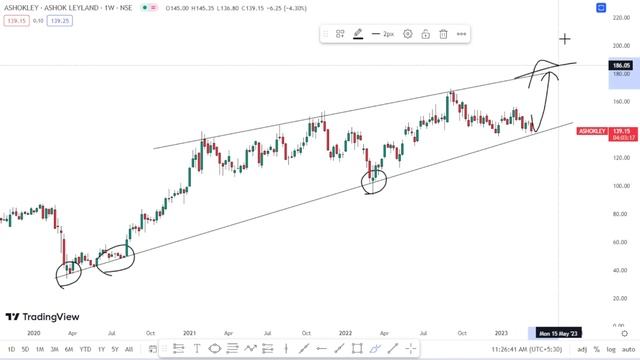Select the horizontal ray tool

click(321, 348)
